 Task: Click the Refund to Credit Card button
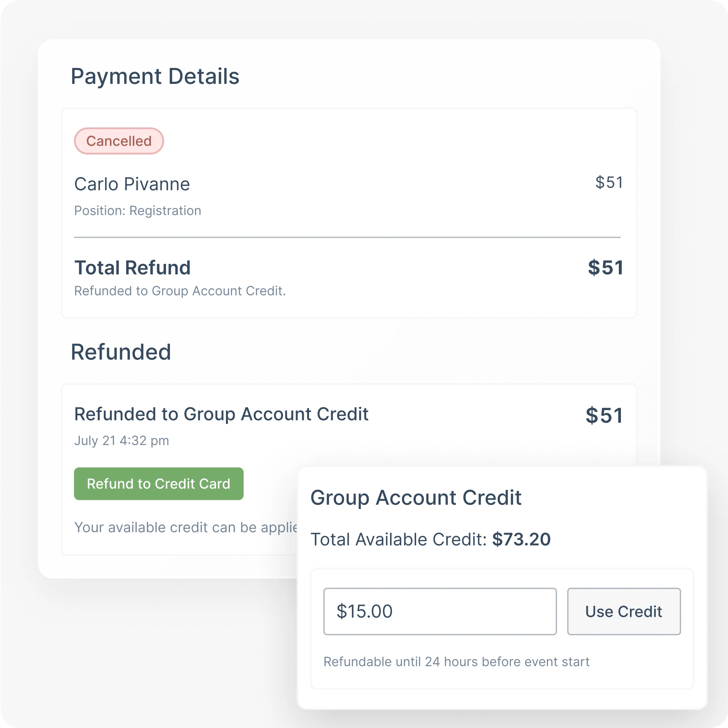click(x=158, y=484)
